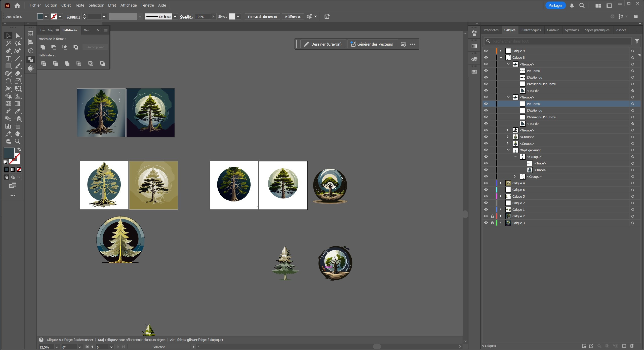Select the Lasso tool
This screenshot has height=350, width=644.
(x=18, y=43)
